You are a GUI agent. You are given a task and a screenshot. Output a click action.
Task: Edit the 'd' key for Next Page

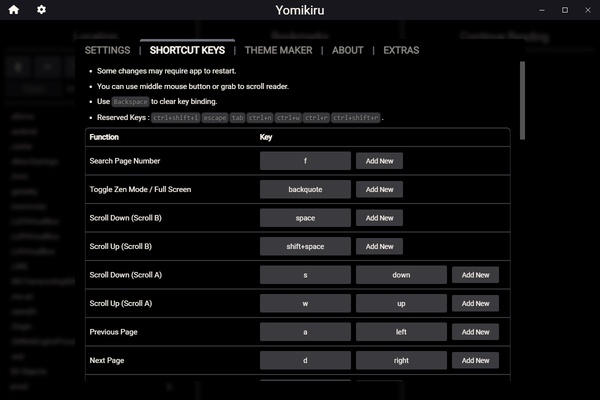pyautogui.click(x=305, y=361)
